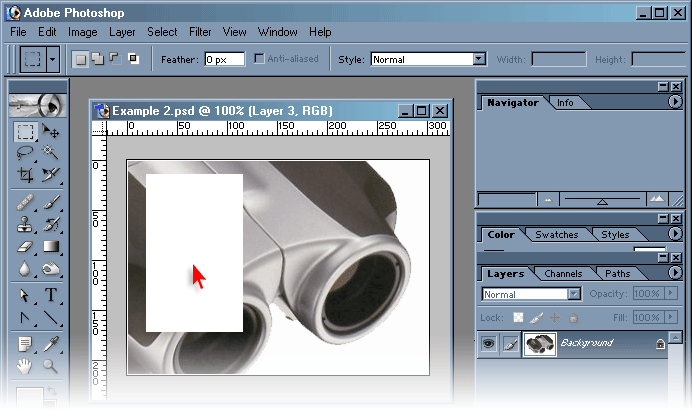
Task: Select the Type tool
Action: click(x=50, y=295)
